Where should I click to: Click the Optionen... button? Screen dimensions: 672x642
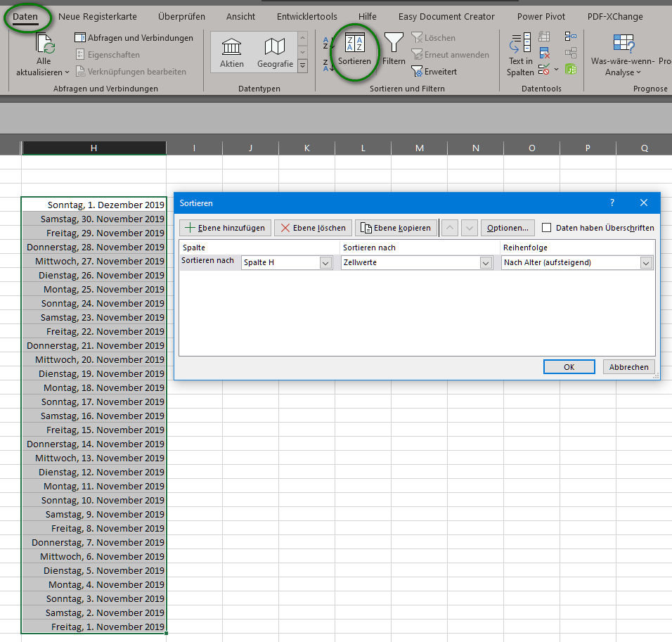click(x=508, y=228)
